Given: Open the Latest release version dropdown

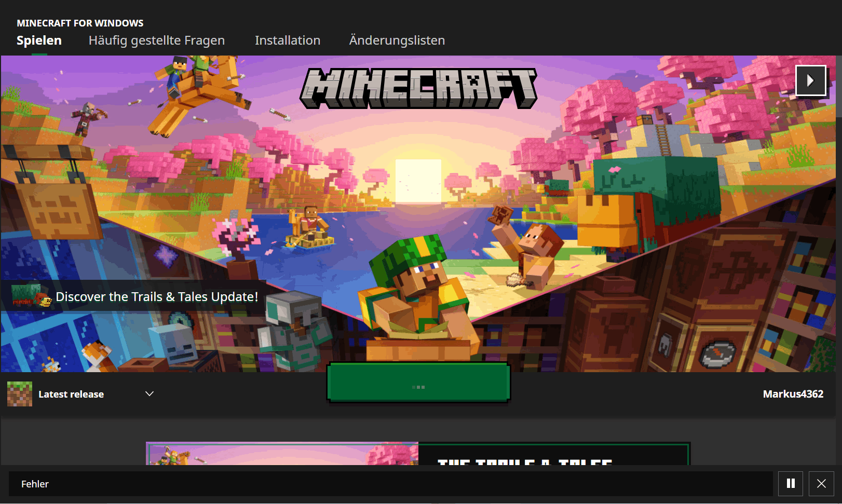Looking at the screenshot, I should point(71,393).
